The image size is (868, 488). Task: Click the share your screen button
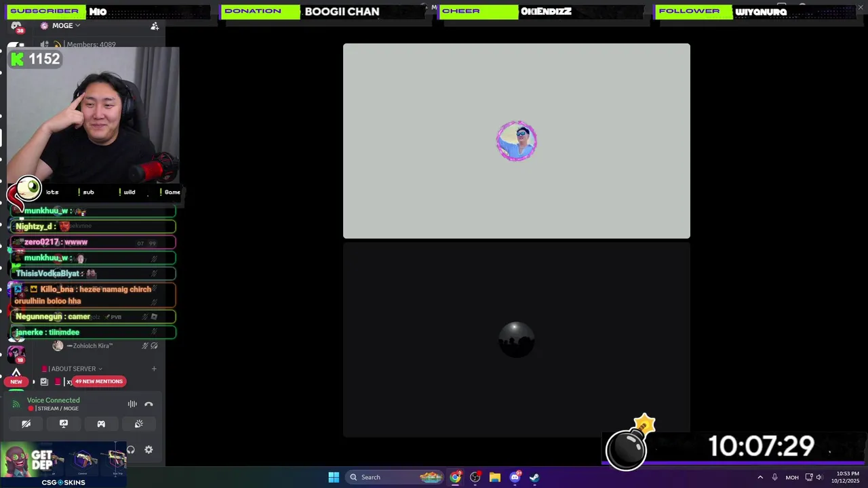coord(64,424)
